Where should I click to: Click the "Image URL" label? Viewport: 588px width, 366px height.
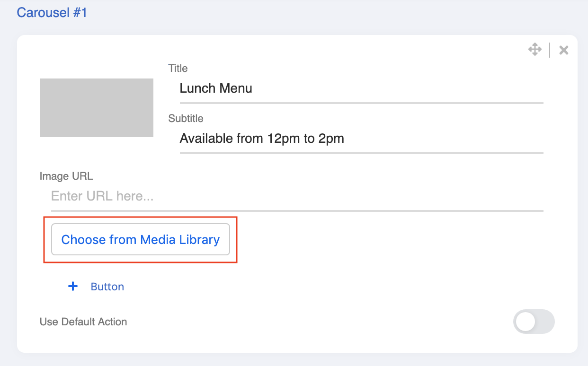point(66,176)
